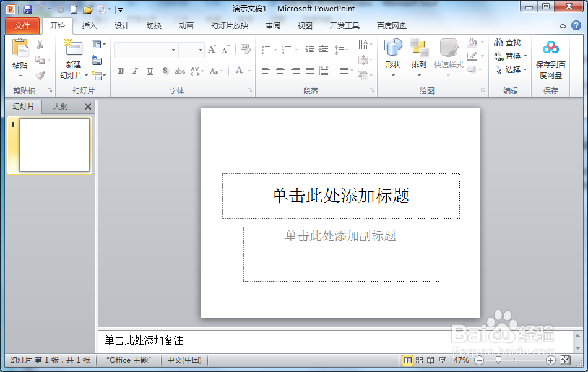Click the 47% zoom level button
This screenshot has height=372, width=588.
(x=461, y=360)
